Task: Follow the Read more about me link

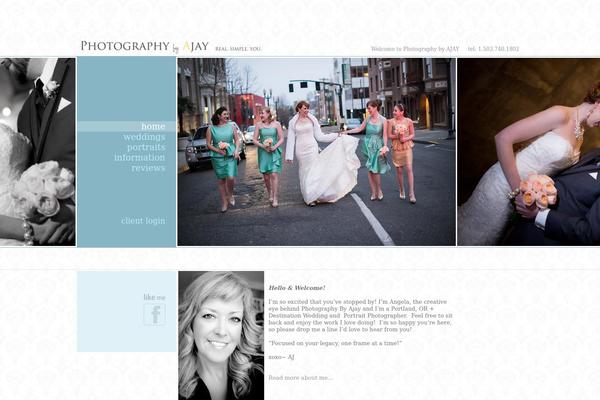Action: (300, 378)
